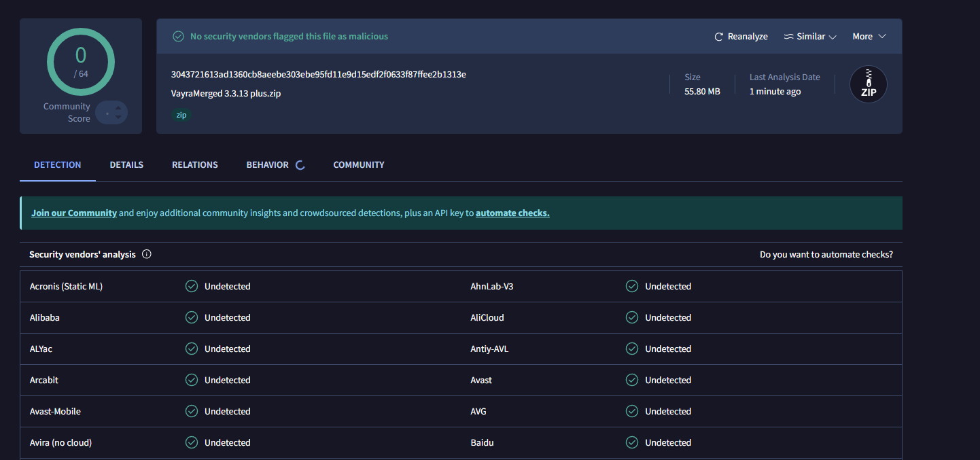
Task: Click the detection score circle showing 0/64
Action: (80, 62)
